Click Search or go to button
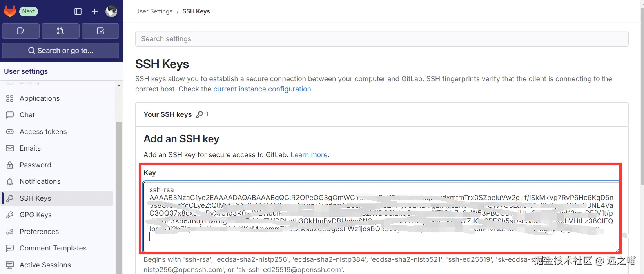Image resolution: width=644 pixels, height=274 pixels. pyautogui.click(x=60, y=51)
